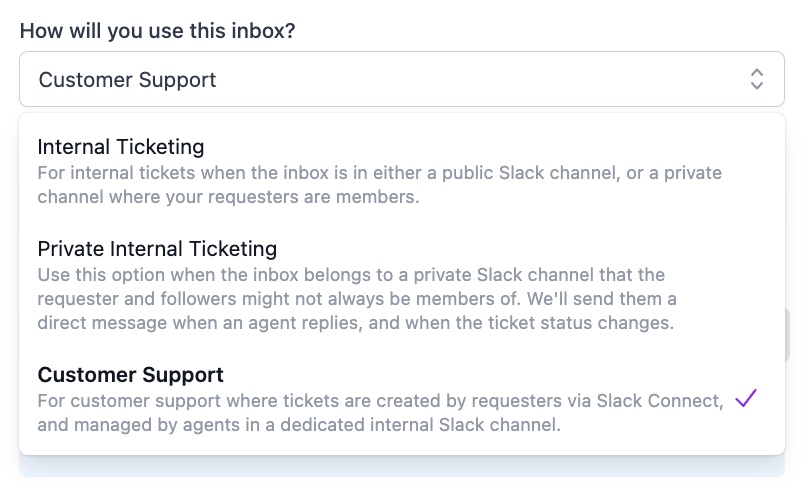Click the up/down chevron icon in the inbox selector
The width and height of the screenshot is (805, 488).
[757, 80]
